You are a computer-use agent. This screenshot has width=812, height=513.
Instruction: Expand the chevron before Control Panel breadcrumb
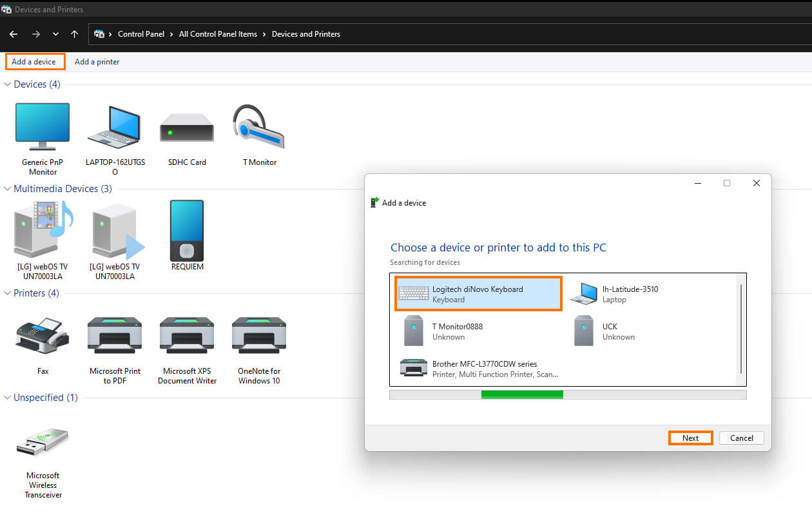click(x=111, y=34)
